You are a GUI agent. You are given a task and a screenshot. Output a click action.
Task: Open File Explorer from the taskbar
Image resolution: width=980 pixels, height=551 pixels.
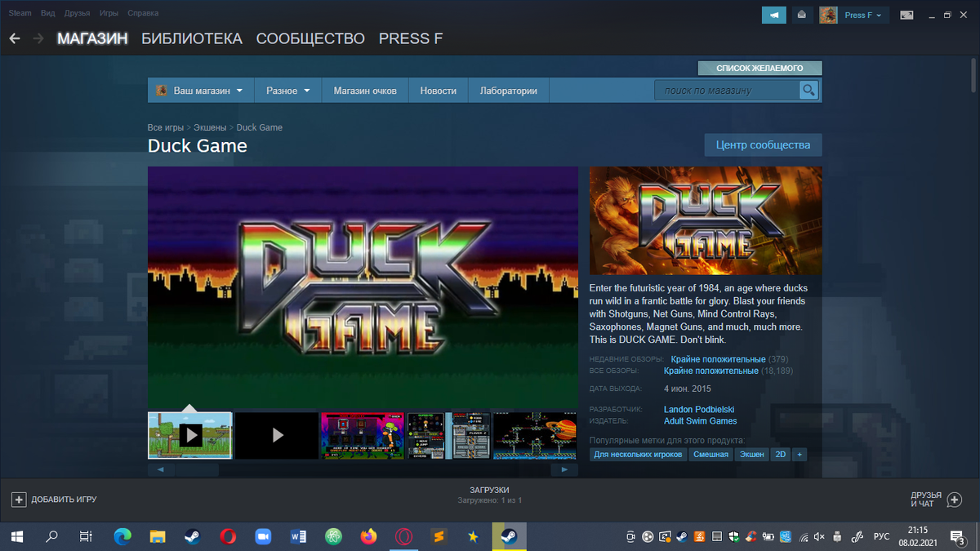point(158,536)
